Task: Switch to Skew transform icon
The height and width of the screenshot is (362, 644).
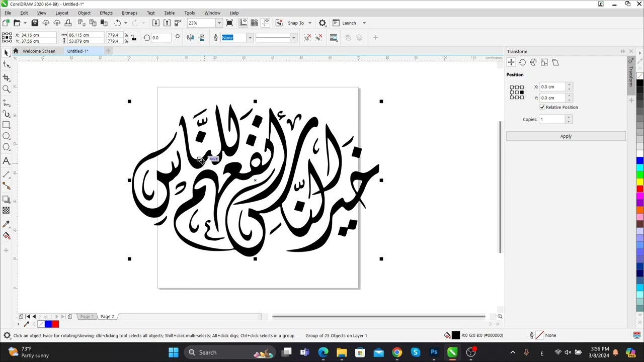Action: click(x=555, y=62)
